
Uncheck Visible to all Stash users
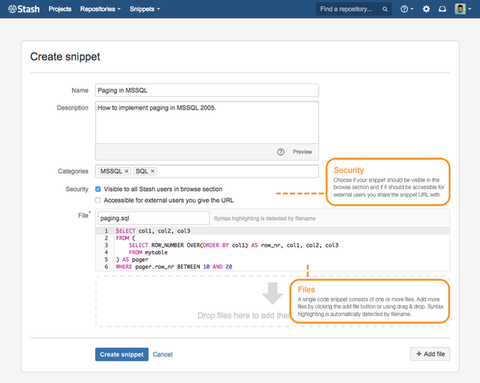point(98,189)
